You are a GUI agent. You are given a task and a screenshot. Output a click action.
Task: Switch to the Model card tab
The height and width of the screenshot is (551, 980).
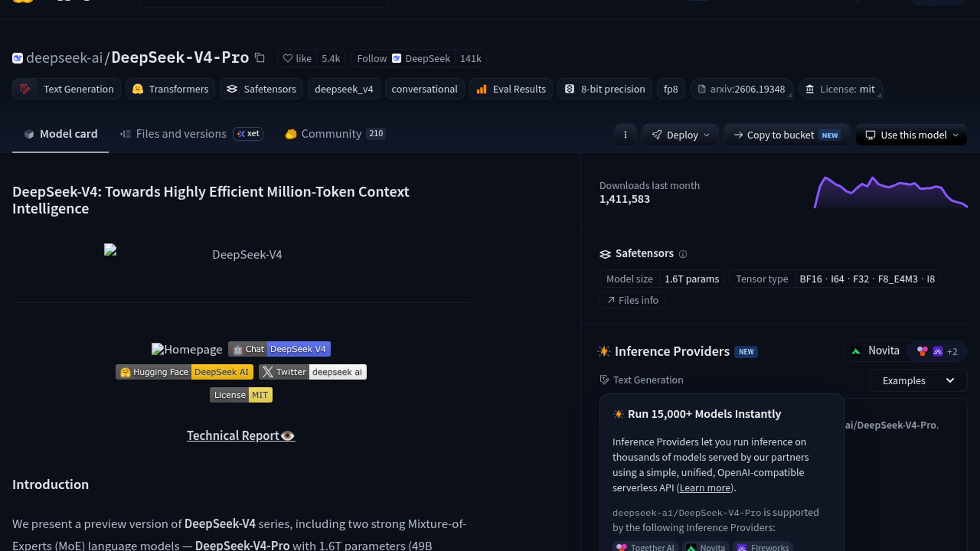[x=60, y=134]
